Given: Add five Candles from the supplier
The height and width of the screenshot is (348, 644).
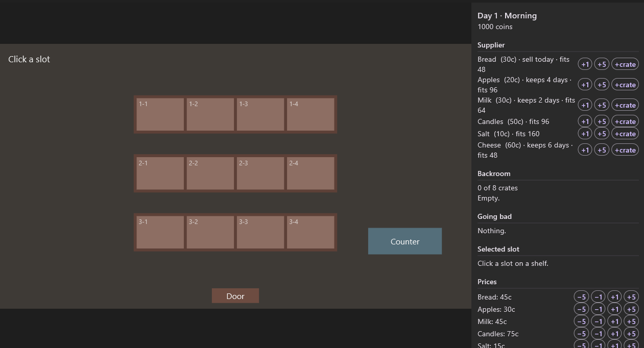Looking at the screenshot, I should 602,121.
